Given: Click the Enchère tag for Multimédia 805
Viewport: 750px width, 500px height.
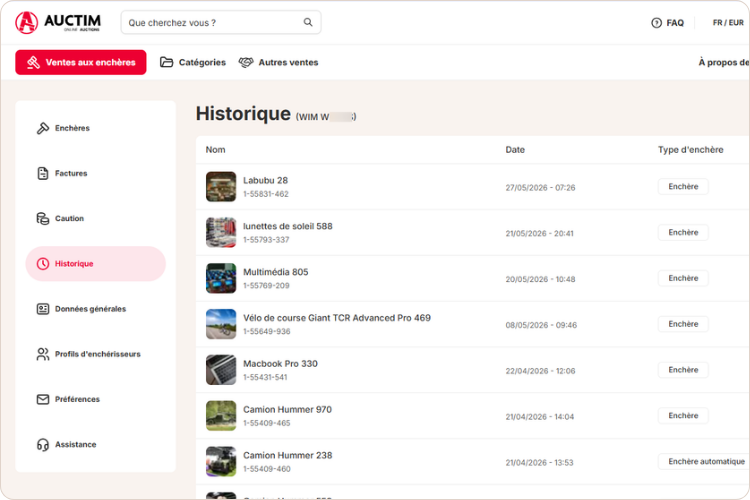Looking at the screenshot, I should point(683,278).
